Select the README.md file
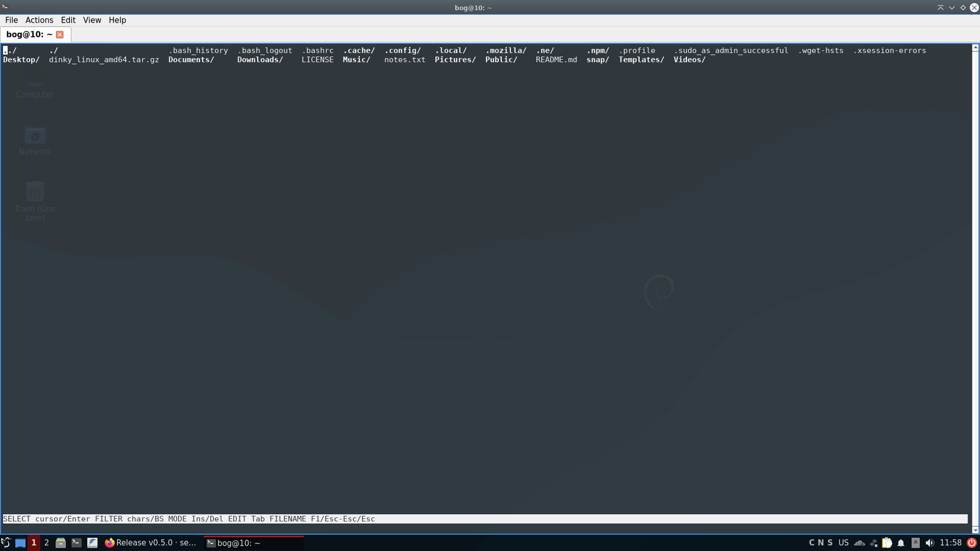Image resolution: width=980 pixels, height=551 pixels. point(557,60)
